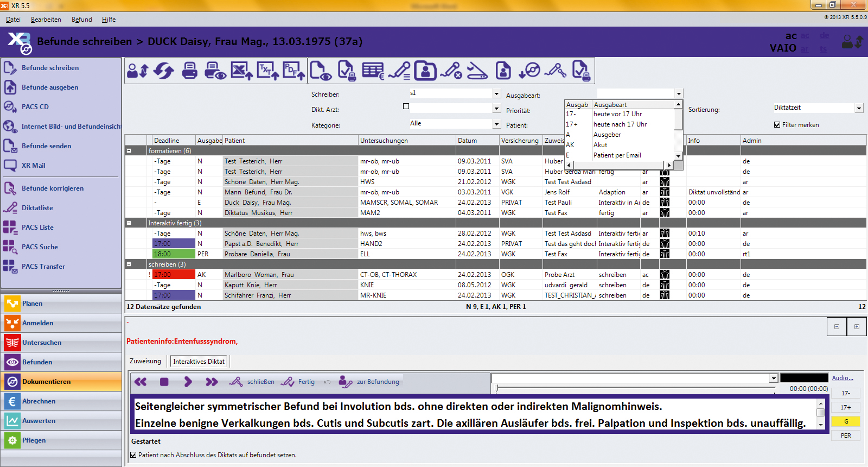The image size is (868, 467).
Task: Toggle the Dikt. Arzt checkbox
Action: click(406, 106)
